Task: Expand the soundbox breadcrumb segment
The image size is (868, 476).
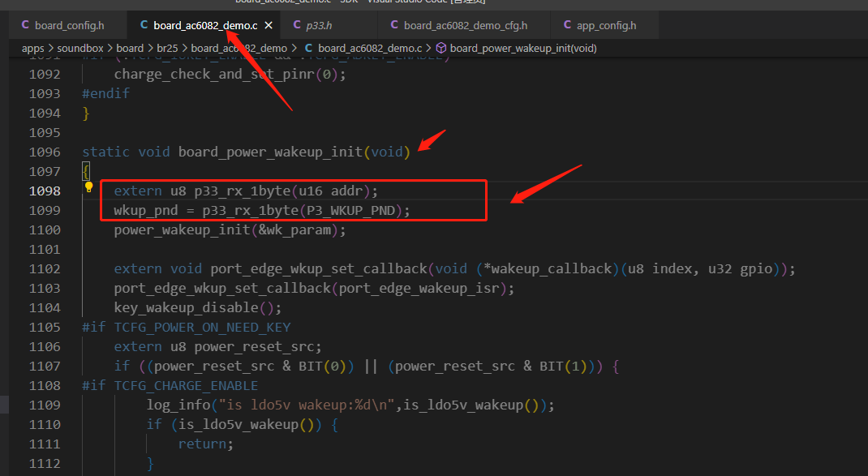Action: pos(80,48)
